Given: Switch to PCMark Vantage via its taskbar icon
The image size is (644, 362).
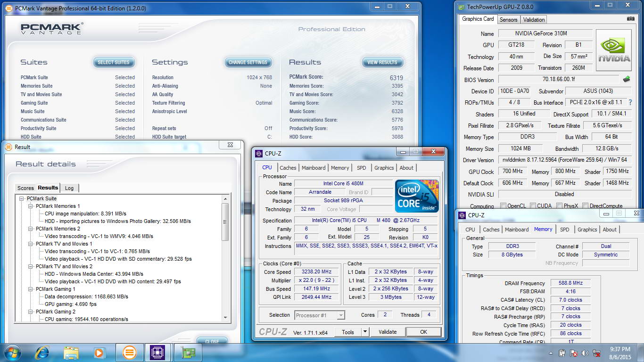Looking at the screenshot, I should coord(129,353).
